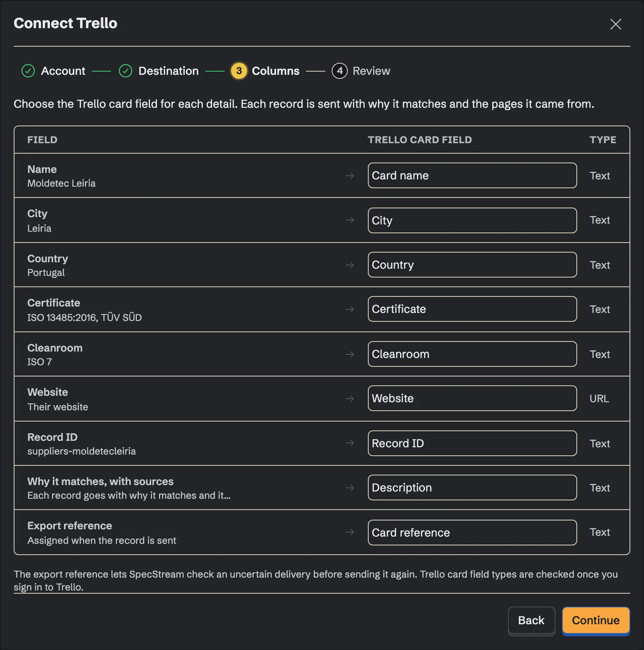Click the arrow icon in Country row
Screen dimensions: 644x650
click(350, 265)
